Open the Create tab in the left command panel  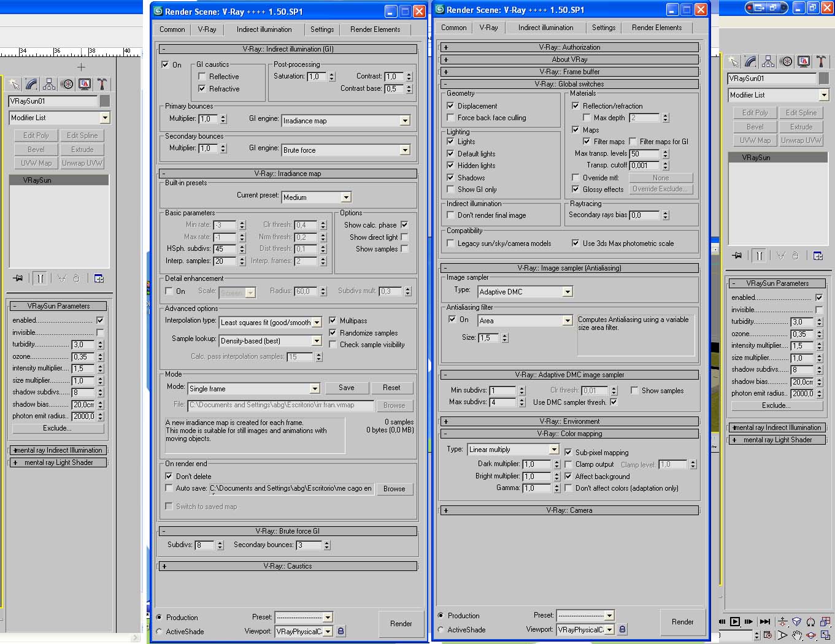pos(14,84)
